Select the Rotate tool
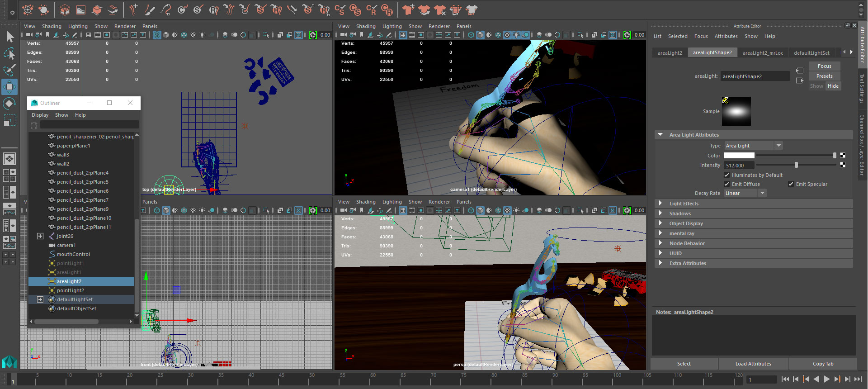 coord(9,104)
